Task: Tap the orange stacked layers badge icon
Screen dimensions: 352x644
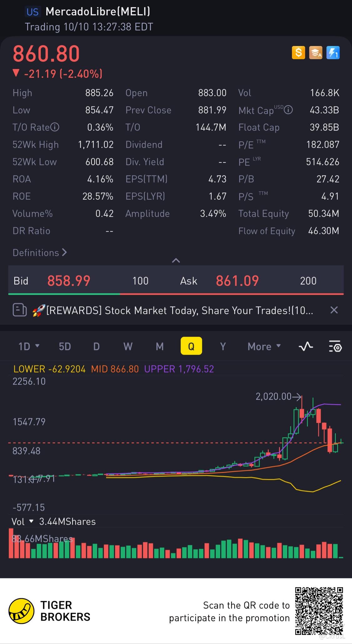Action: (316, 52)
